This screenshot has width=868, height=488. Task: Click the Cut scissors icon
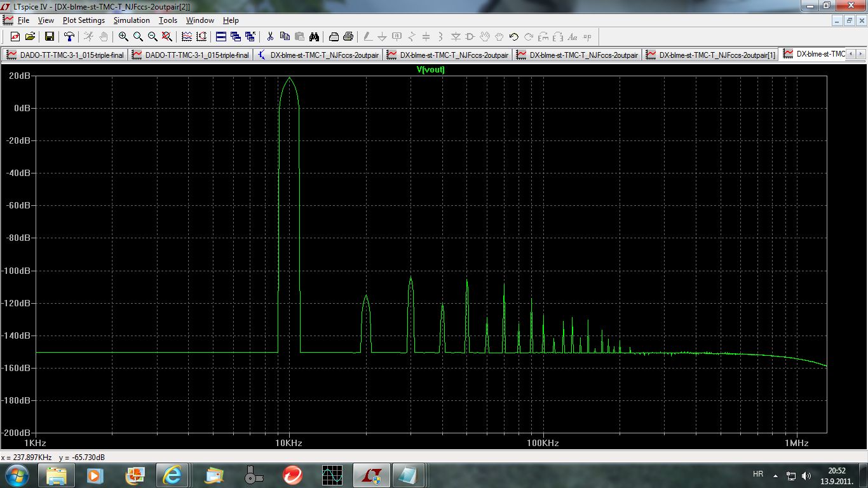click(270, 37)
